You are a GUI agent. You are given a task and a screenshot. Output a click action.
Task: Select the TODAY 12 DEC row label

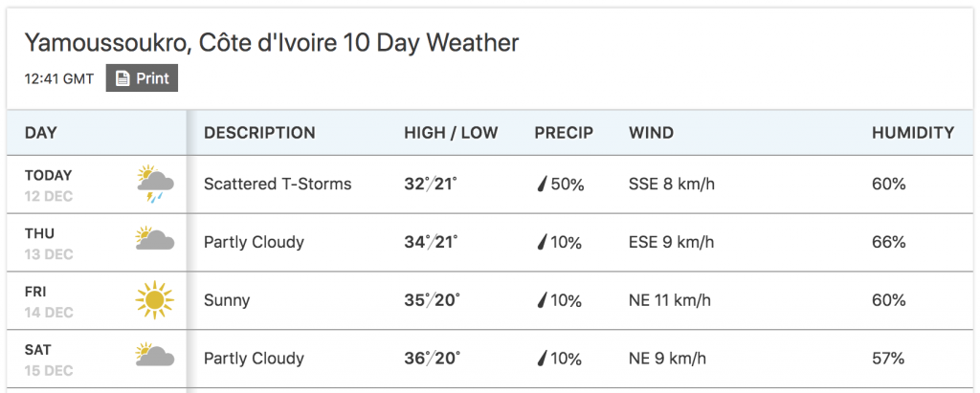point(49,186)
